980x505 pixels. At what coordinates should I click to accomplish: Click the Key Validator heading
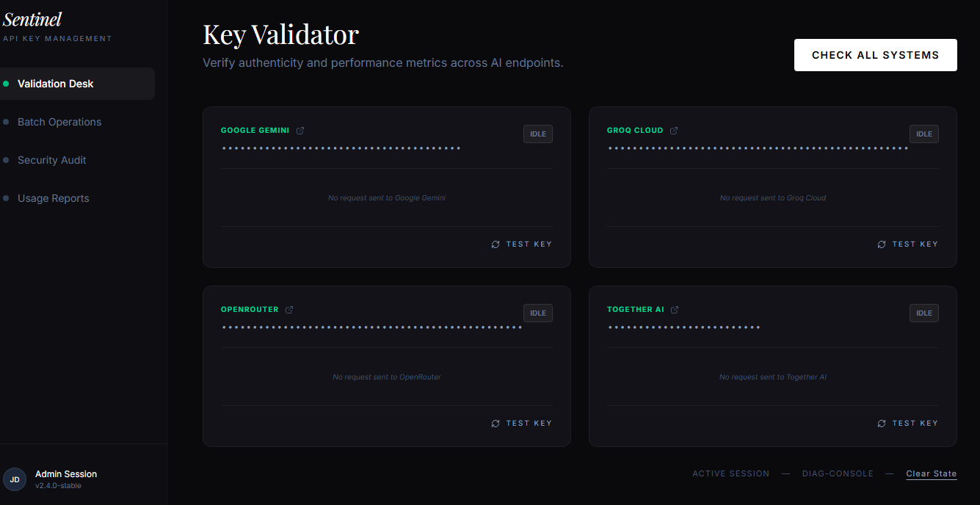280,34
